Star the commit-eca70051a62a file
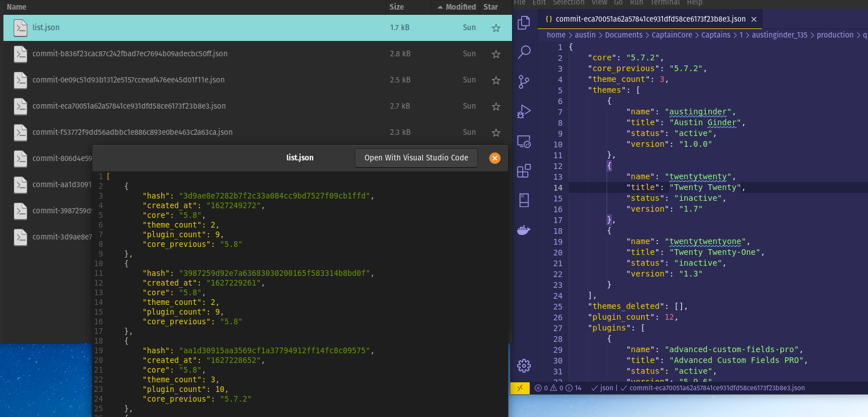 click(496, 106)
